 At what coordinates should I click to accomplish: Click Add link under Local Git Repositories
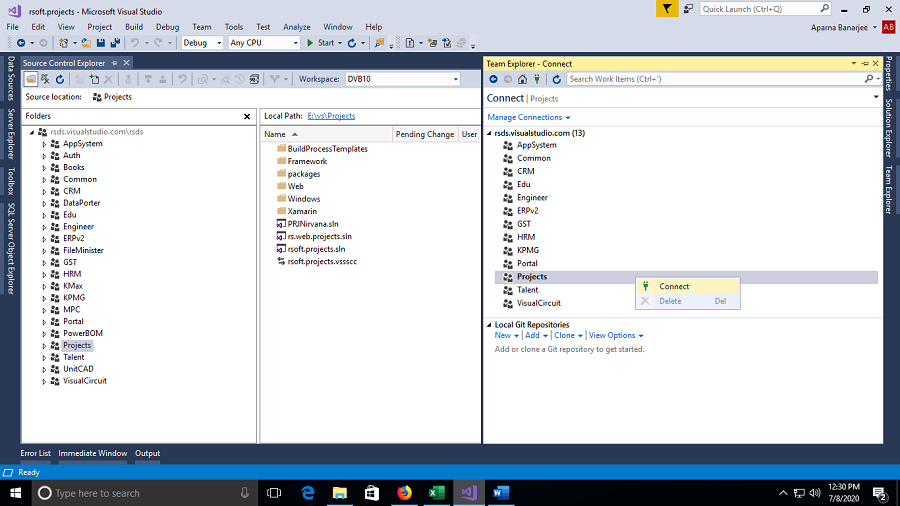coord(536,336)
